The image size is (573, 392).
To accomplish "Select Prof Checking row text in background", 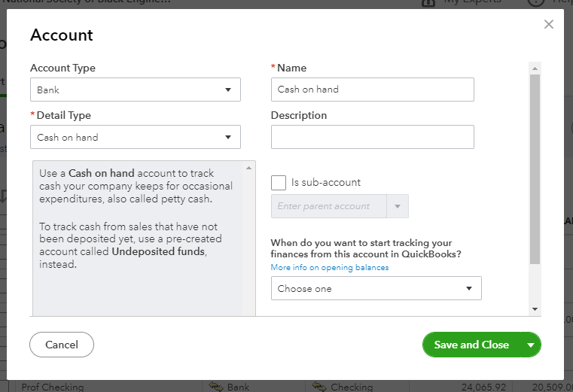I will [53, 387].
